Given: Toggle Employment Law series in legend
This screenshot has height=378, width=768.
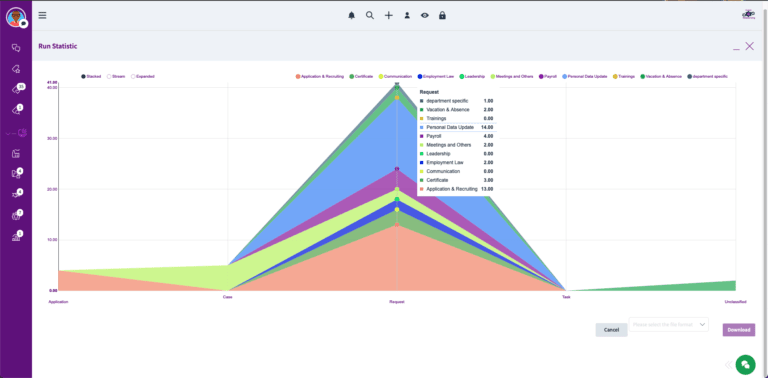Looking at the screenshot, I should (x=436, y=76).
